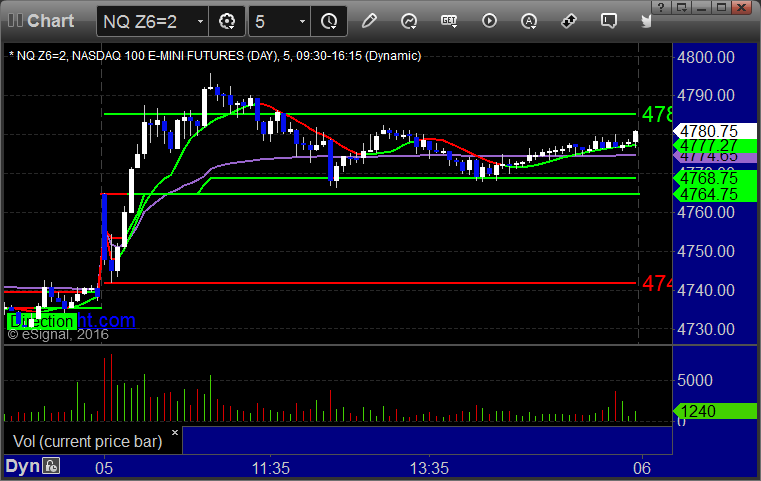The width and height of the screenshot is (761, 481).
Task: Open the chat comment bubble icon
Action: pyautogui.click(x=609, y=21)
